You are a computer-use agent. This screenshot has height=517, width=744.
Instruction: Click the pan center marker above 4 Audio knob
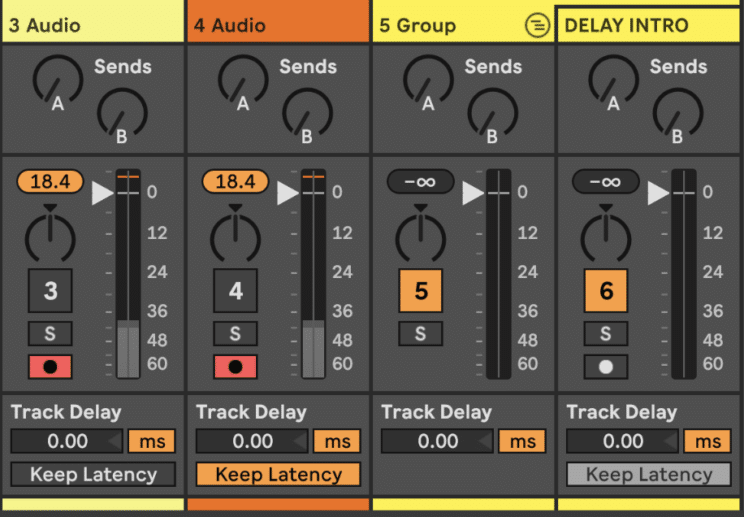coord(235,208)
